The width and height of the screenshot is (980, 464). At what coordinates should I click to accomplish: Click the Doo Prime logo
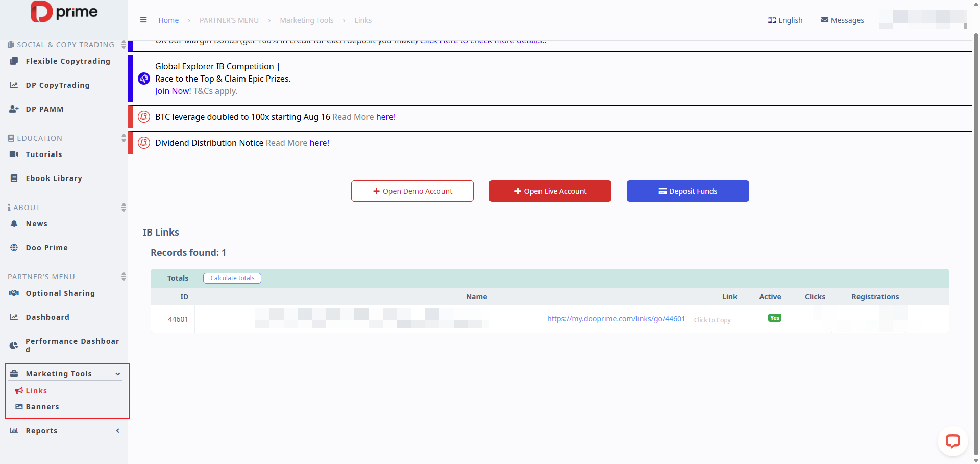pos(64,12)
